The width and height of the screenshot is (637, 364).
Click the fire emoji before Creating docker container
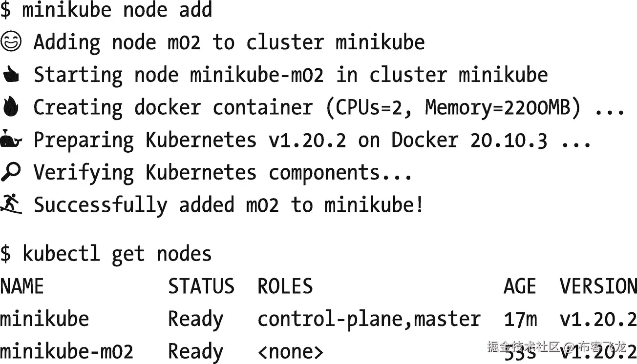coord(10,107)
